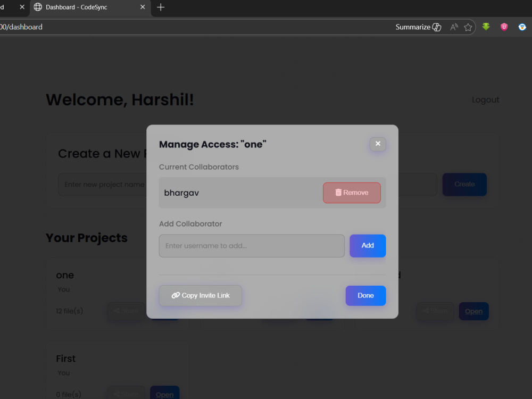Click the address bar URL
The width and height of the screenshot is (532, 399).
coord(21,27)
